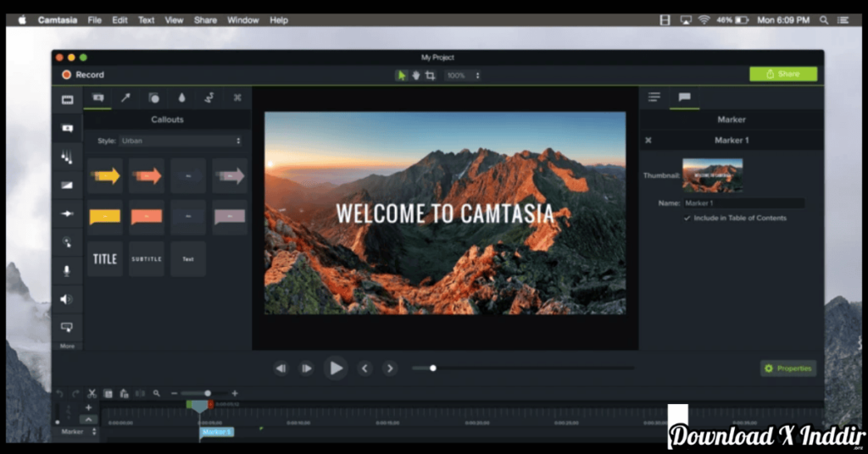Screen dimensions: 868x454
Task: Pick the orange speech bubble callout
Action: (147, 217)
